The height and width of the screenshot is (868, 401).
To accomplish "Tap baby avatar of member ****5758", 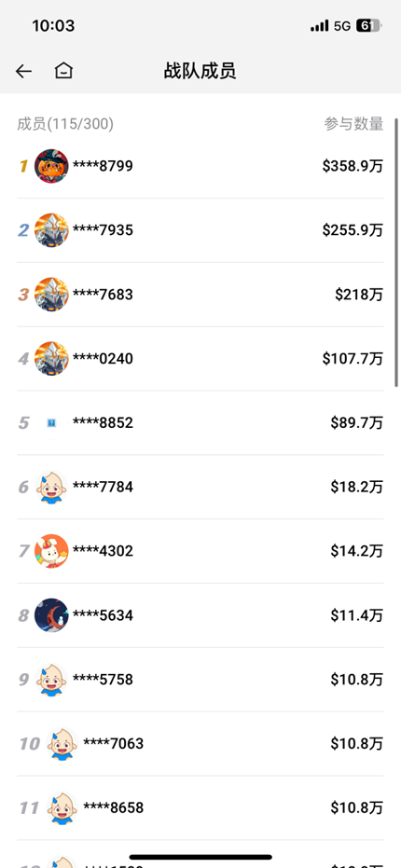I will (51, 680).
